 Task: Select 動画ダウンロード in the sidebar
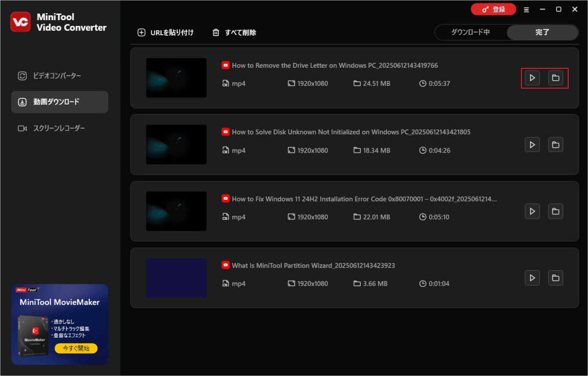[60, 102]
